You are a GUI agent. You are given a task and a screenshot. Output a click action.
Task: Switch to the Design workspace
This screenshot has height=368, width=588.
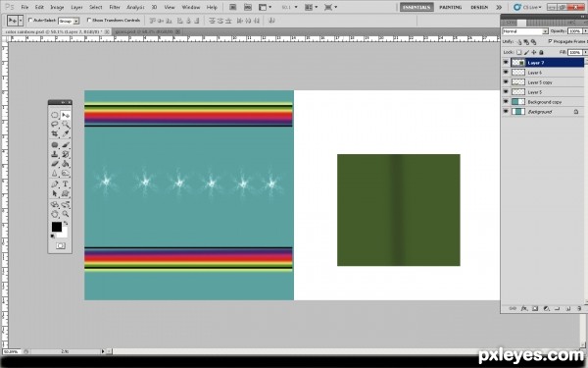coord(479,7)
